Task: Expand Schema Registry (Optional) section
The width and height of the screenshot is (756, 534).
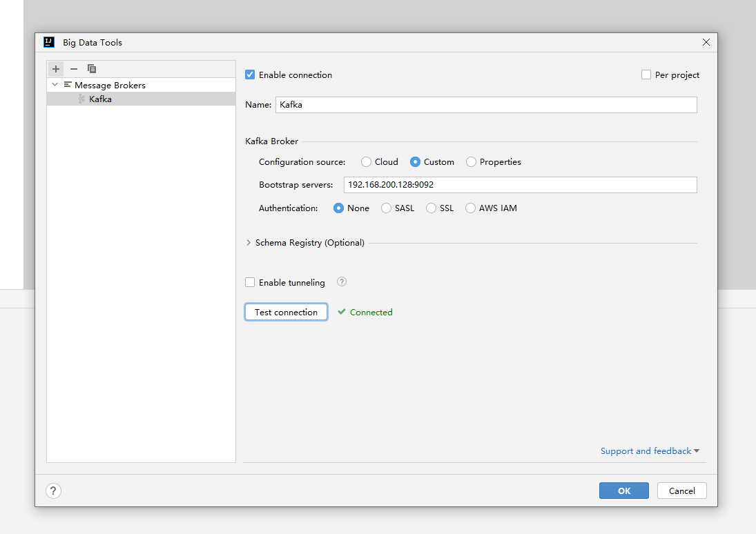Action: pyautogui.click(x=249, y=243)
